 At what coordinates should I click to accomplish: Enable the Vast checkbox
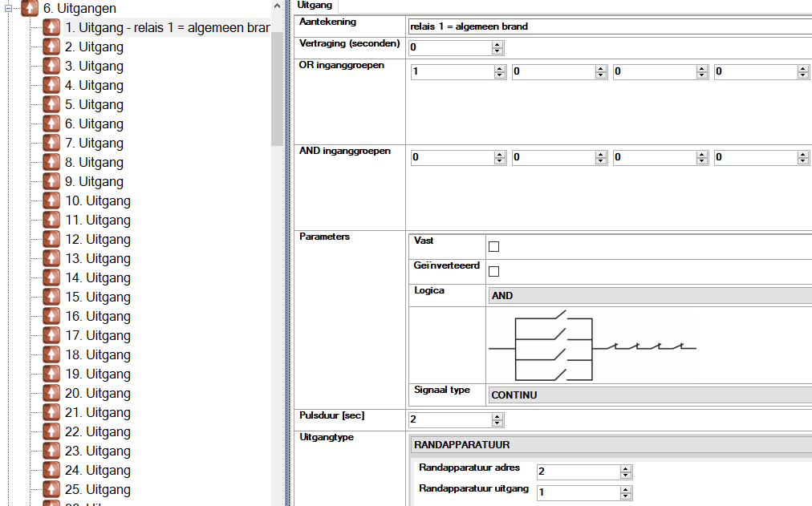(494, 247)
